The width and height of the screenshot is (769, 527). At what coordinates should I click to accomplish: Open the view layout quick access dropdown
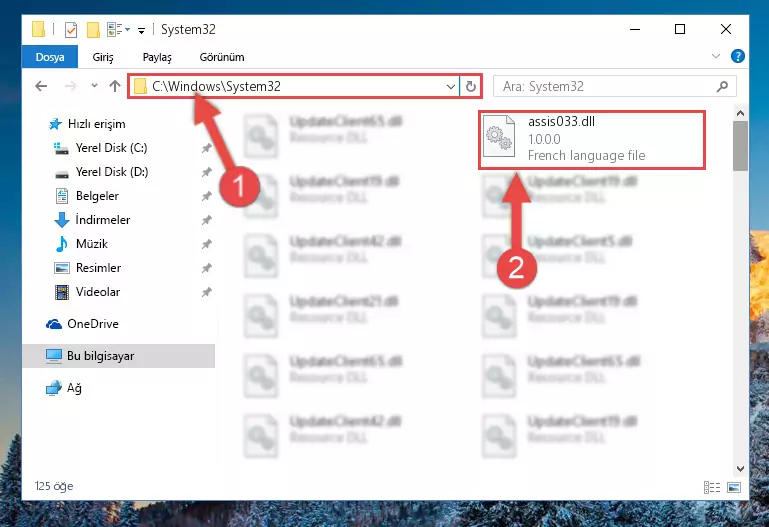118,30
